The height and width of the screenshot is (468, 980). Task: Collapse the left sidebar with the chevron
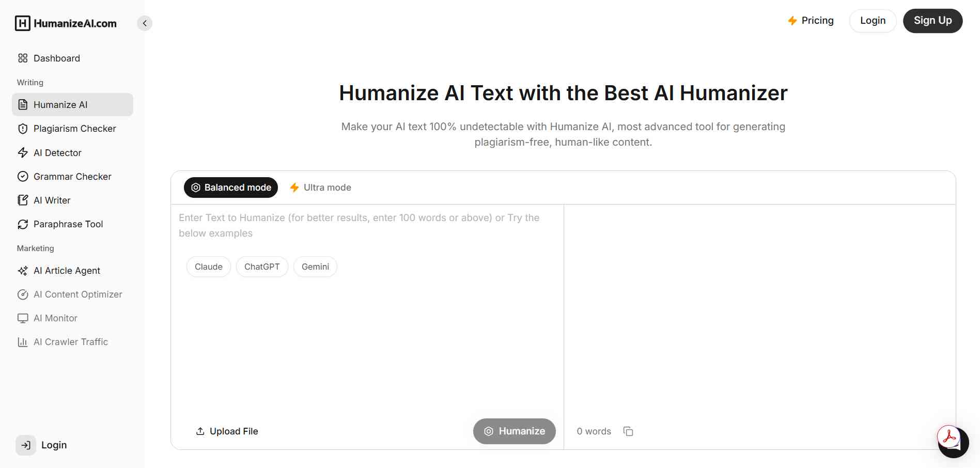[x=145, y=23]
